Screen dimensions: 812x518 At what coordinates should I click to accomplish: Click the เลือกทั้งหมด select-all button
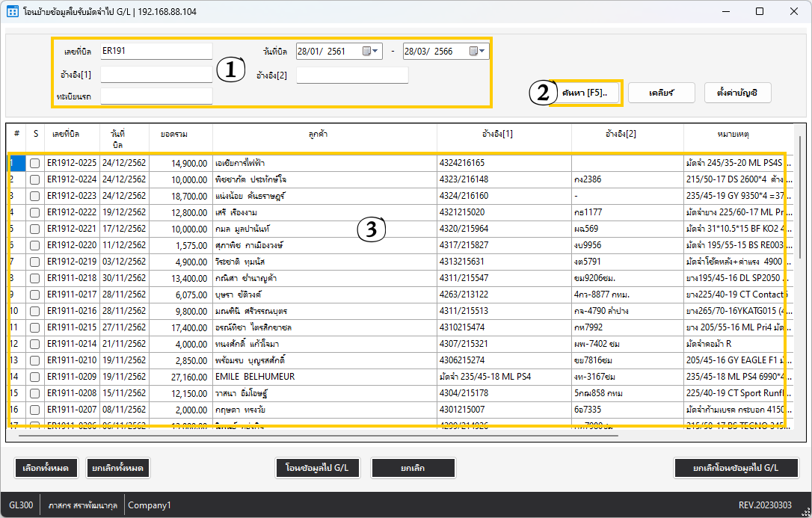[x=45, y=468]
